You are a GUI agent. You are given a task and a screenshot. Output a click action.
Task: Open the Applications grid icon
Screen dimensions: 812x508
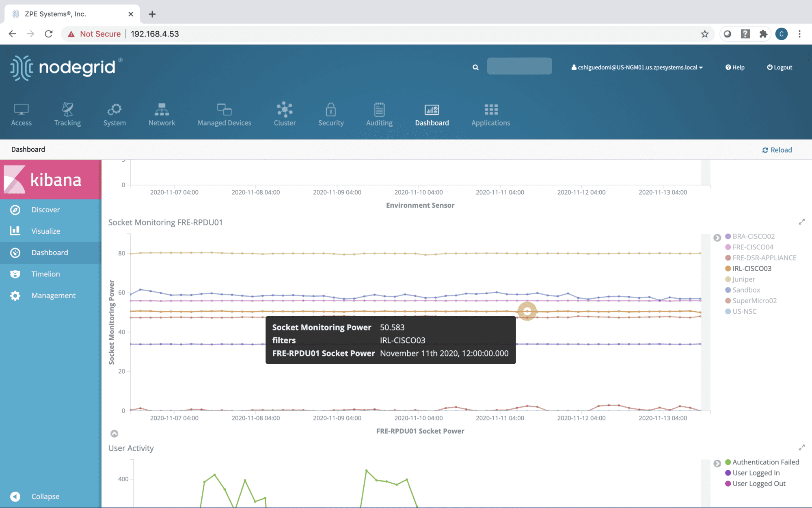pyautogui.click(x=491, y=110)
